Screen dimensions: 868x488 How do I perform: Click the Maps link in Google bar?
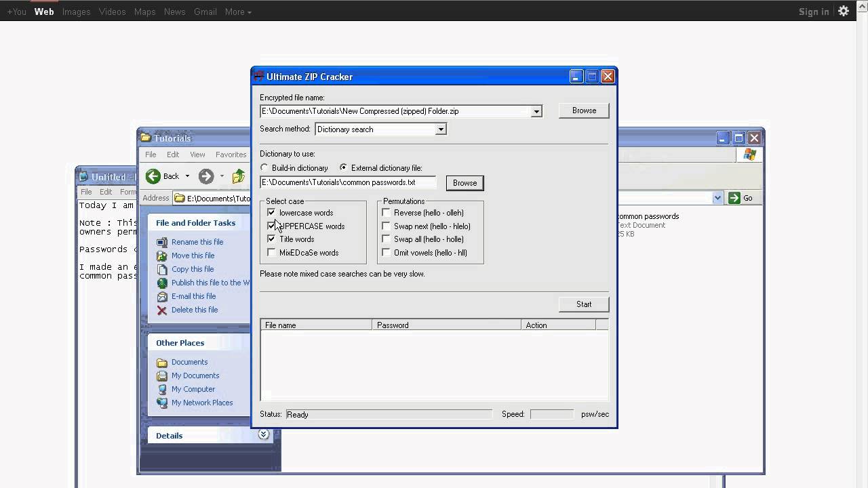[144, 12]
